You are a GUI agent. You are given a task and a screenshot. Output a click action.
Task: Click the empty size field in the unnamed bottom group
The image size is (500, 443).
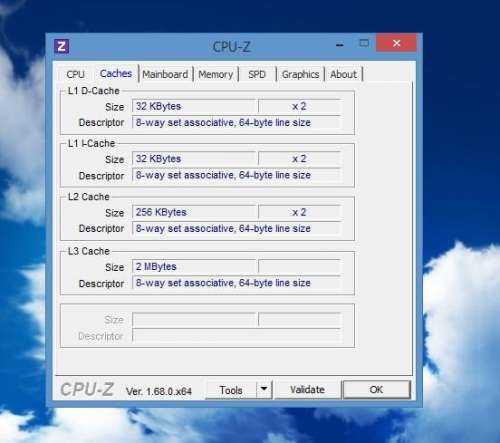(194, 320)
